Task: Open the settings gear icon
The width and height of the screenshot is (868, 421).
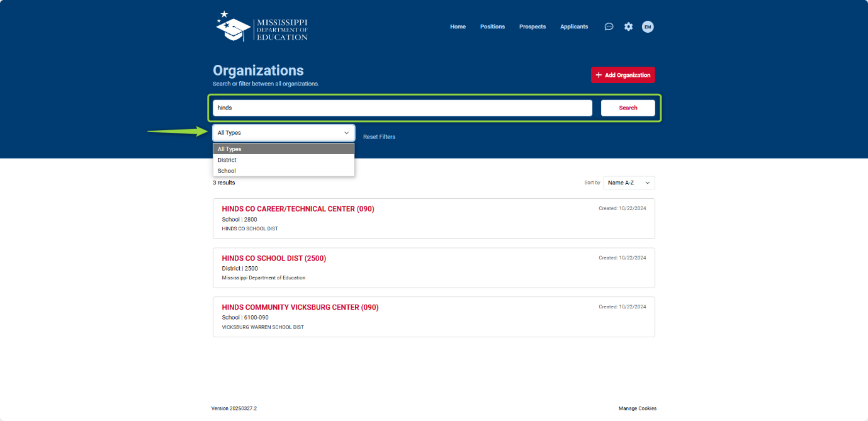Action: pos(628,26)
